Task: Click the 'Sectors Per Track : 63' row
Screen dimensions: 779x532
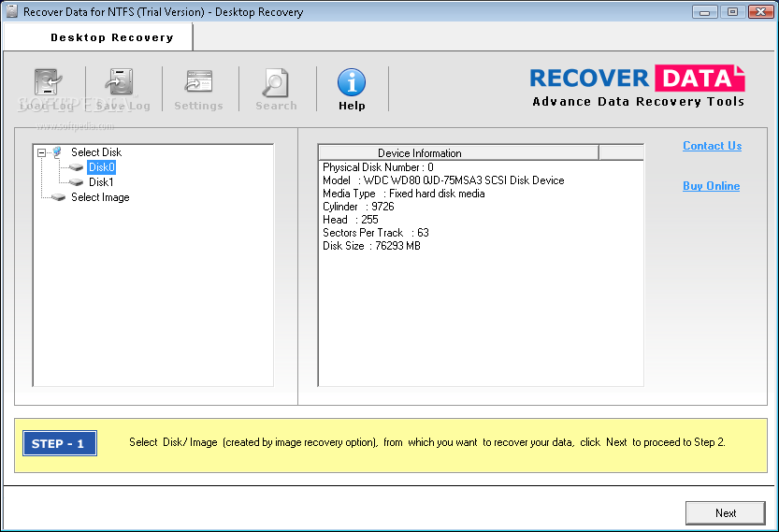Action: pyautogui.click(x=376, y=233)
